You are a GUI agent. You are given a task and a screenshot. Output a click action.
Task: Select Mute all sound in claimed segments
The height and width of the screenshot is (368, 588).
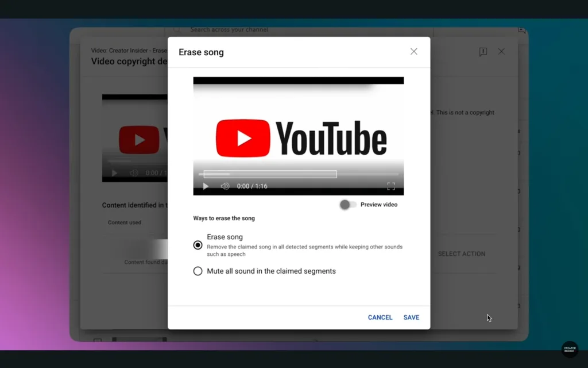pos(198,271)
